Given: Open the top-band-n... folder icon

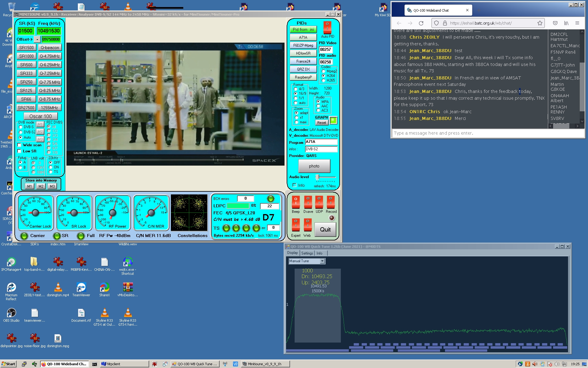Looking at the screenshot, I should 34,264.
